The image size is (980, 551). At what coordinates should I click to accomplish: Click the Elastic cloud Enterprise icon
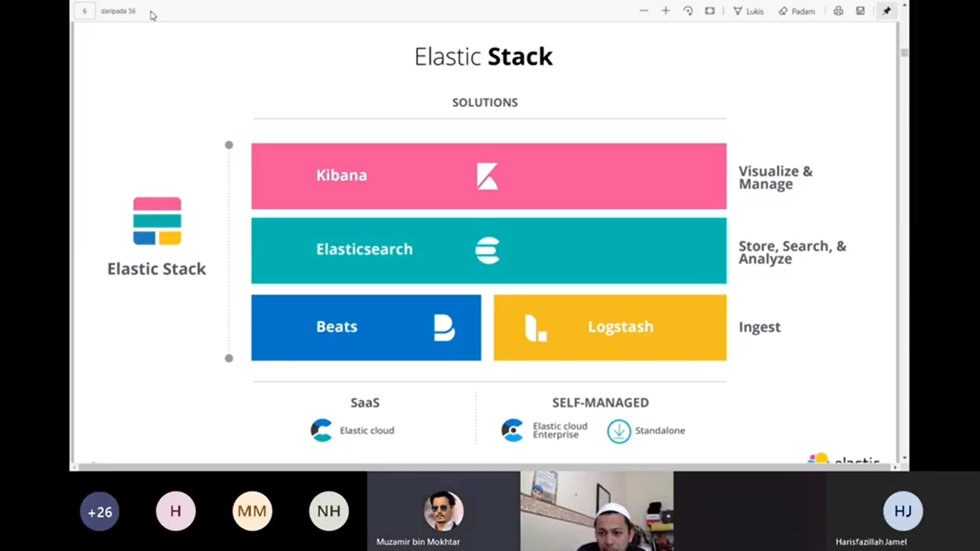point(512,430)
